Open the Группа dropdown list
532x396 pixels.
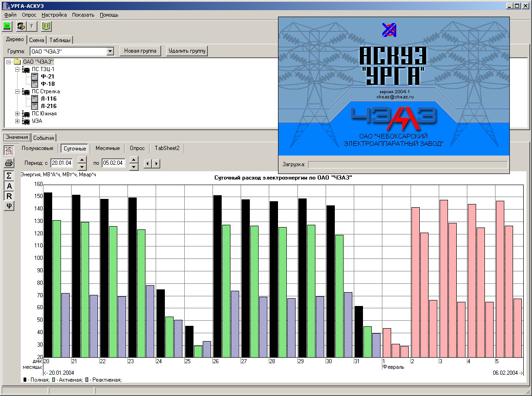pos(110,51)
